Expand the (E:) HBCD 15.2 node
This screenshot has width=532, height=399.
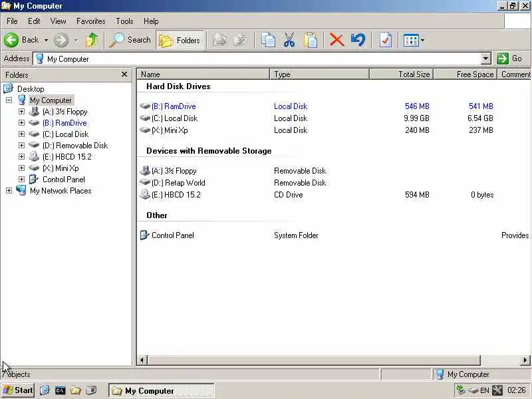click(21, 157)
